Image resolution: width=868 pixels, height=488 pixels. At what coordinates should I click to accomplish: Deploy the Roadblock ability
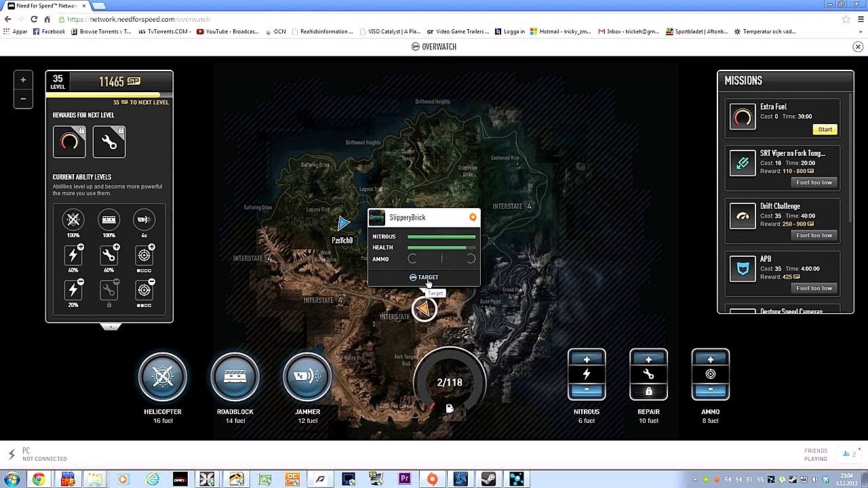tap(235, 376)
